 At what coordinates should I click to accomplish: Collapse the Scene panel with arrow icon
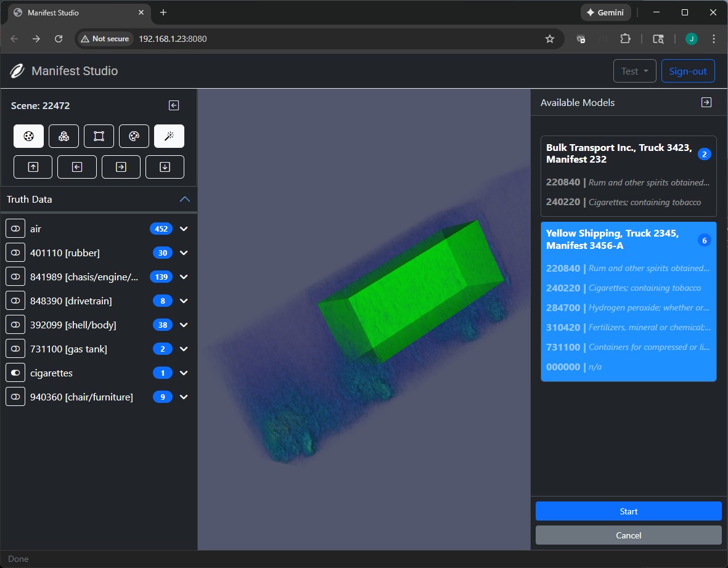coord(174,105)
